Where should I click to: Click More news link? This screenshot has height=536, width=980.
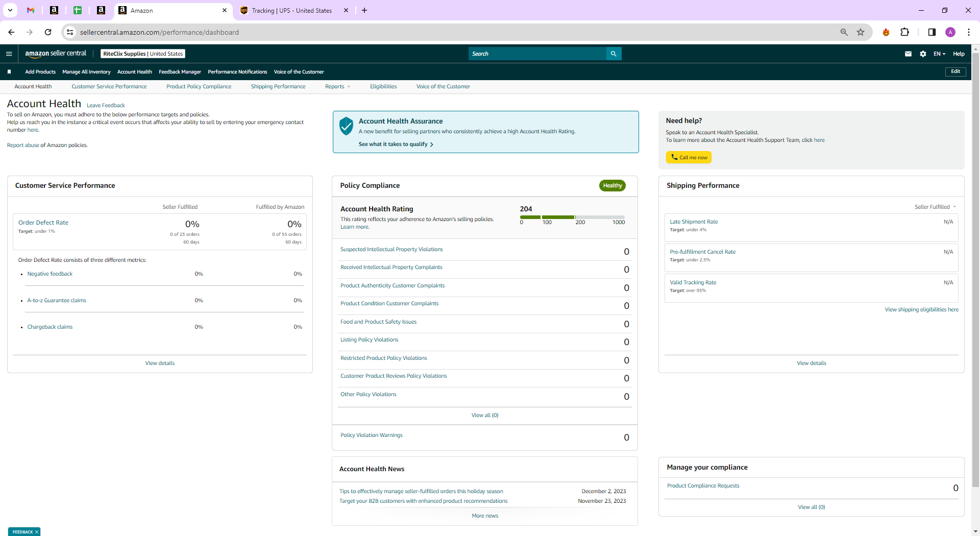[485, 516]
